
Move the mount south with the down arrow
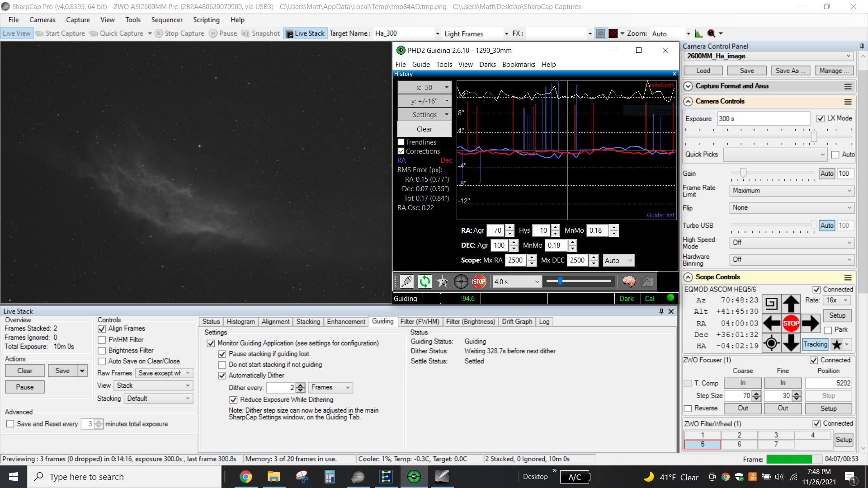coord(791,343)
